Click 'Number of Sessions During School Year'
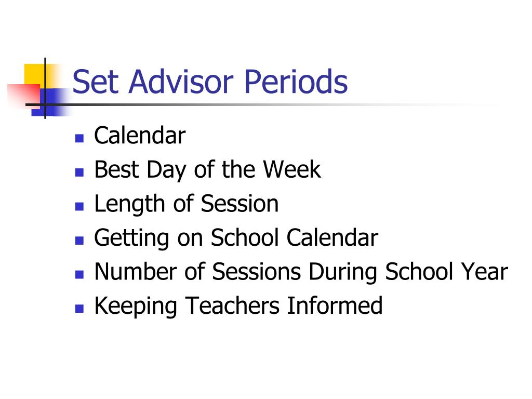Image resolution: width=532 pixels, height=399 pixels. [301, 272]
